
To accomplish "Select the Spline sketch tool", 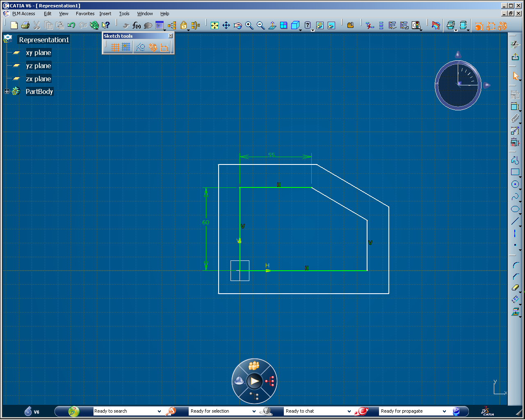I will [x=515, y=197].
